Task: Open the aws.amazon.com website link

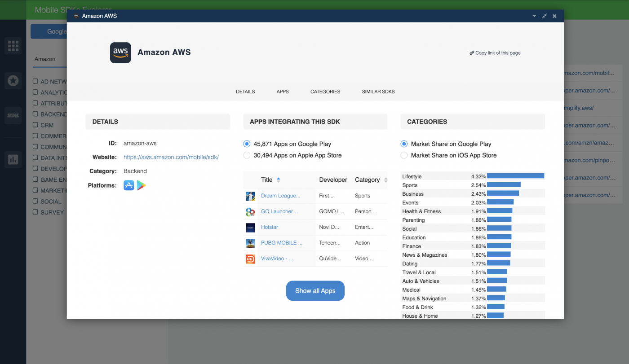Action: click(x=171, y=157)
